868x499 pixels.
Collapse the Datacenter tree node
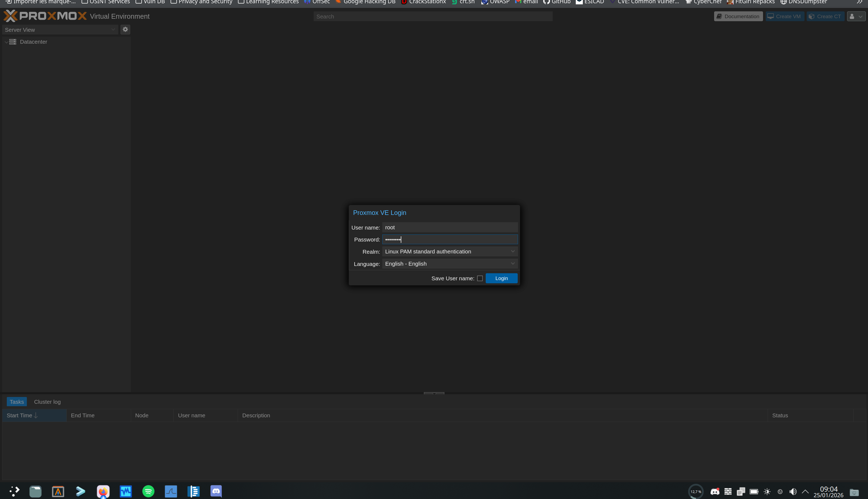pyautogui.click(x=6, y=42)
